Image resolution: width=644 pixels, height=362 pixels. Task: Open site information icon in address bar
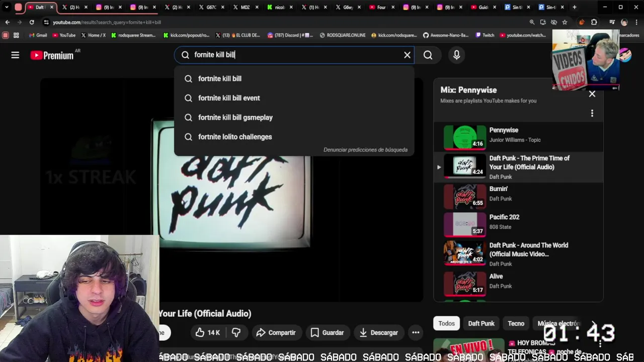tap(46, 22)
